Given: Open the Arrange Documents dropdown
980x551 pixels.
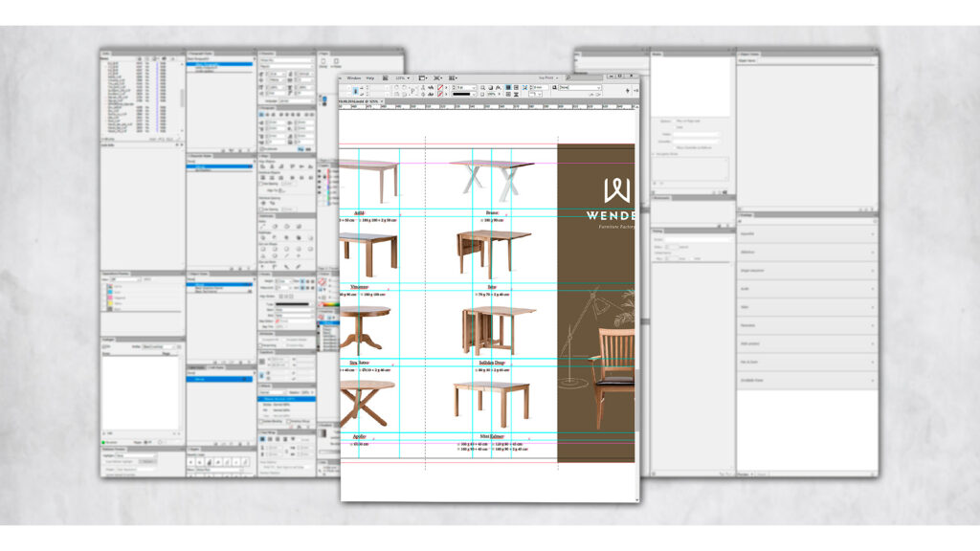Looking at the screenshot, I should pyautogui.click(x=453, y=78).
